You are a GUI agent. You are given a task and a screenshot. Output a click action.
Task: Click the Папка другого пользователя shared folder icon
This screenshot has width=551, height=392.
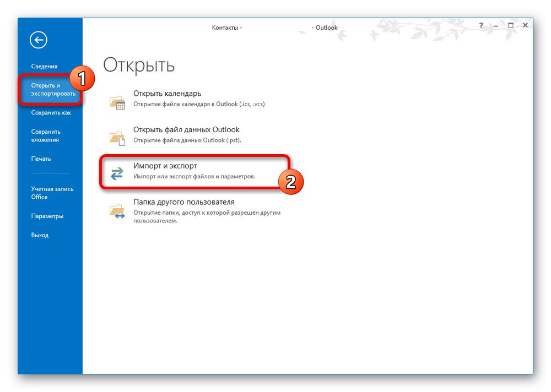click(x=117, y=211)
